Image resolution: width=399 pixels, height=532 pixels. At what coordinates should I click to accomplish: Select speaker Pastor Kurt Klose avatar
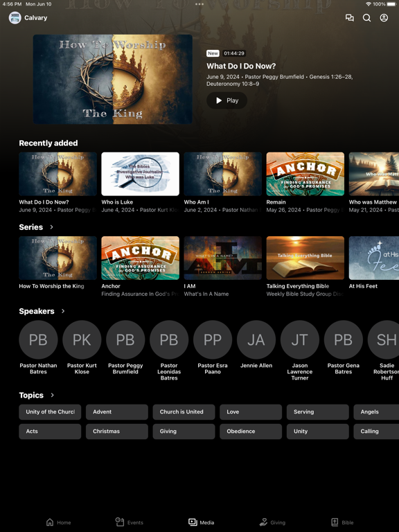click(82, 339)
